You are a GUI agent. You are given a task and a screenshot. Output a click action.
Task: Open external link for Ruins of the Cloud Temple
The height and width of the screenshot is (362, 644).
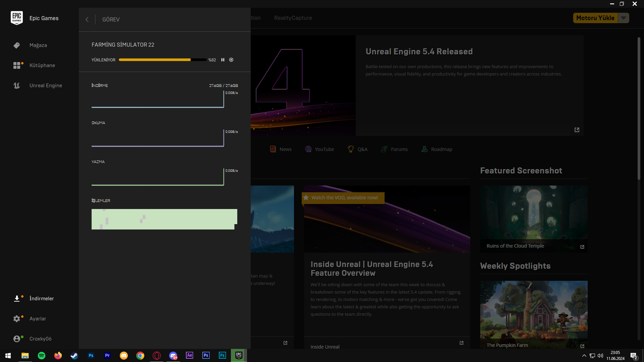click(x=582, y=247)
